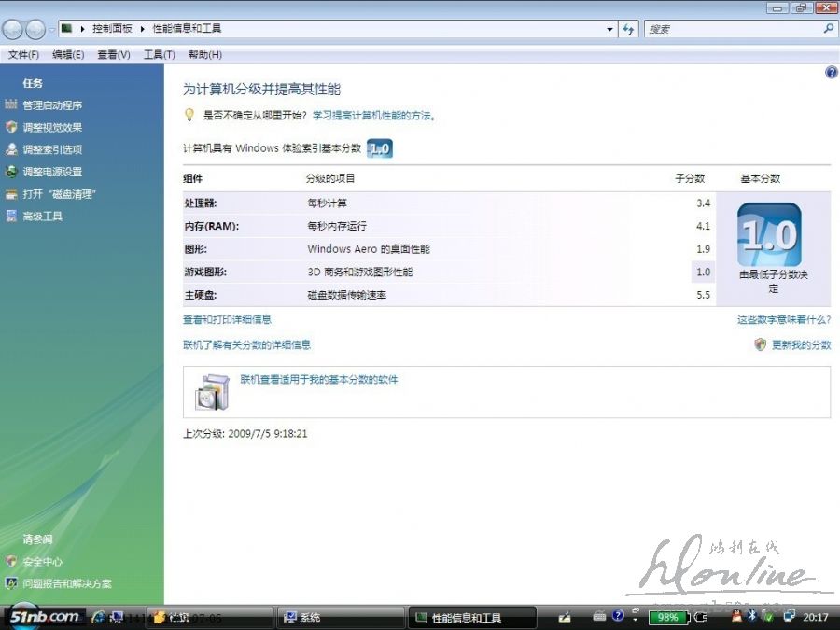Click the search magnifier icon
The height and width of the screenshot is (630, 840).
pyautogui.click(x=828, y=29)
